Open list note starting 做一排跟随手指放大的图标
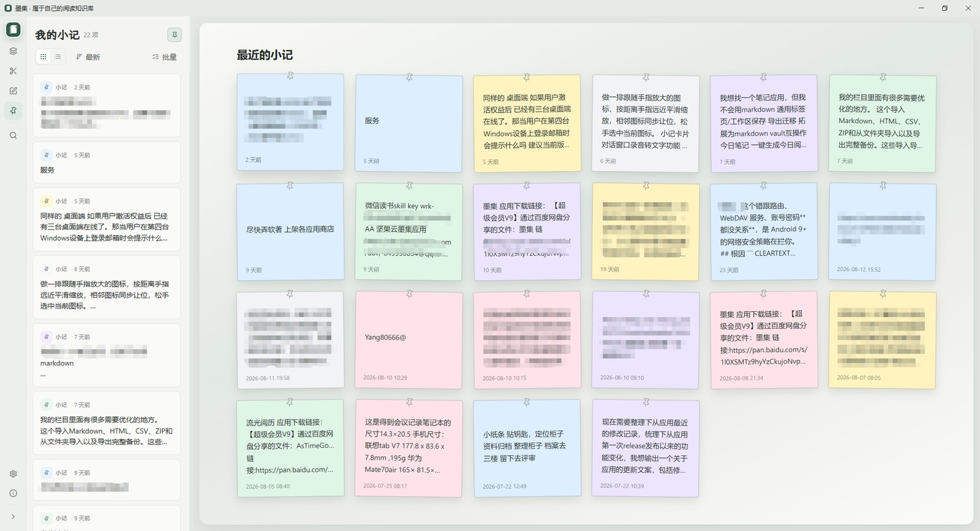The image size is (980, 531). click(107, 287)
